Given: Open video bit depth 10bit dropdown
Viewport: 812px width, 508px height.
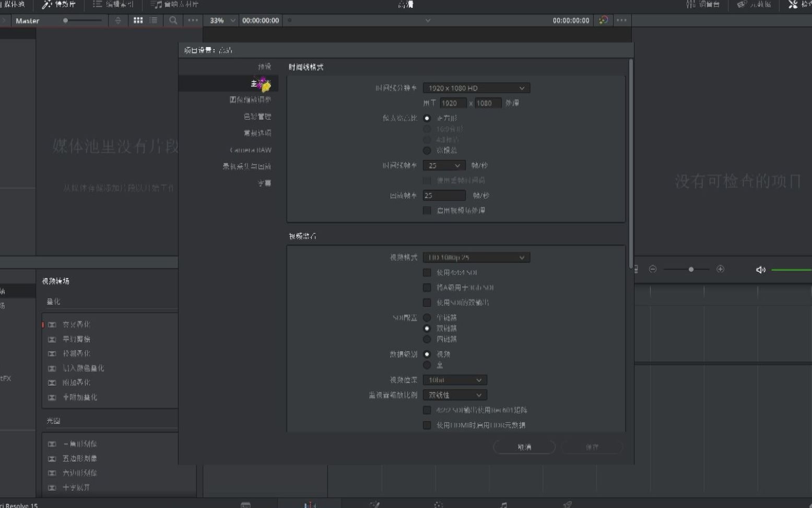Looking at the screenshot, I should pos(455,380).
